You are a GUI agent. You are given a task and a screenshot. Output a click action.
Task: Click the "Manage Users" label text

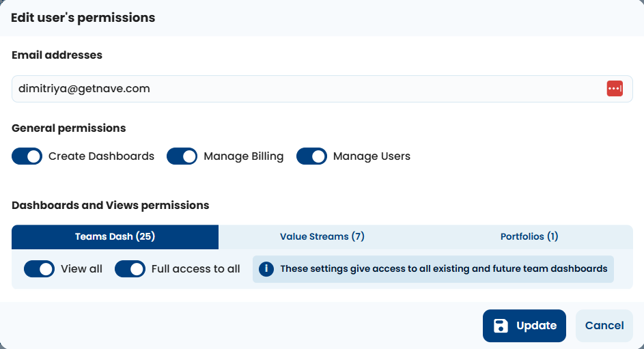(x=372, y=156)
